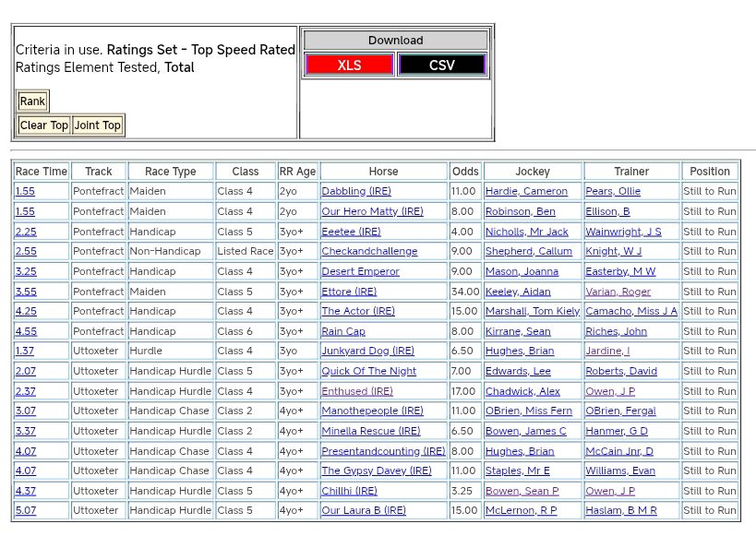Download ratings as XLS file

tap(349, 66)
